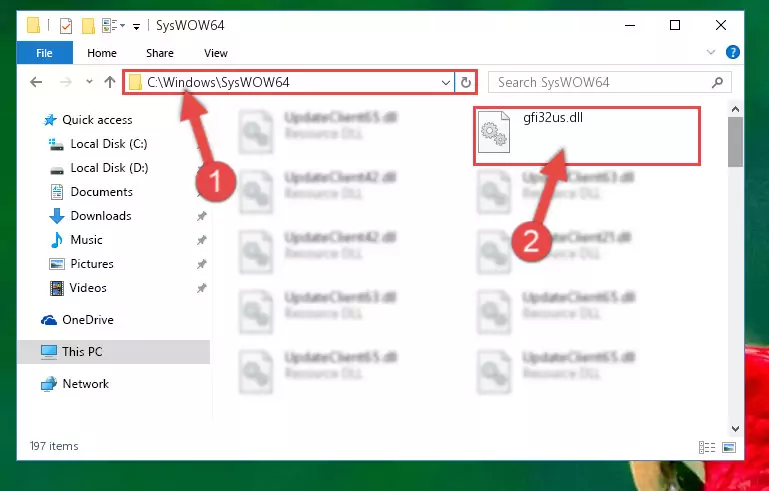Close the SysWOW64 window
769x491 pixels.
[720, 25]
